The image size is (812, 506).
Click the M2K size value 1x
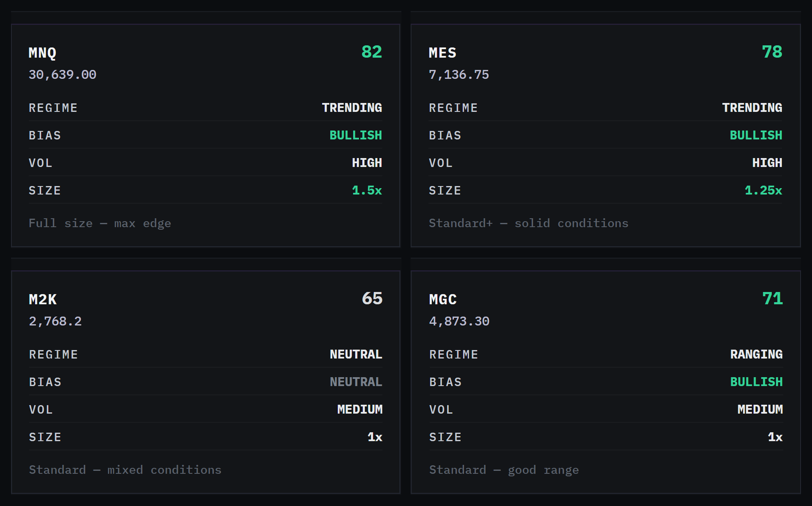[375, 437]
